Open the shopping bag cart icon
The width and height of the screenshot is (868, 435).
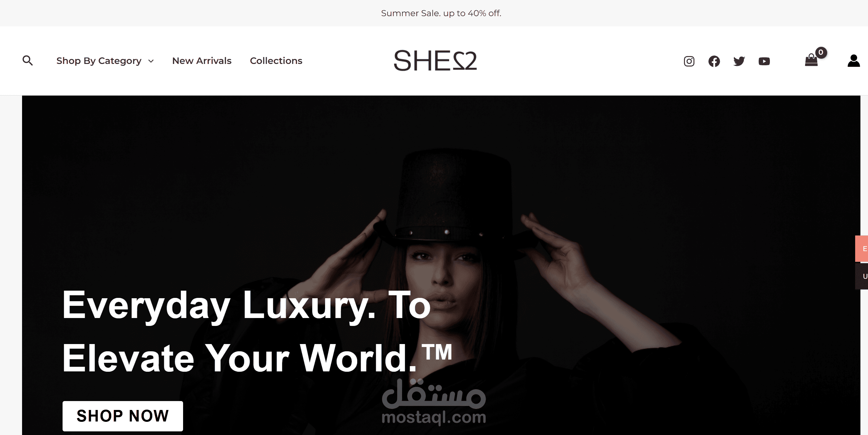[811, 61]
